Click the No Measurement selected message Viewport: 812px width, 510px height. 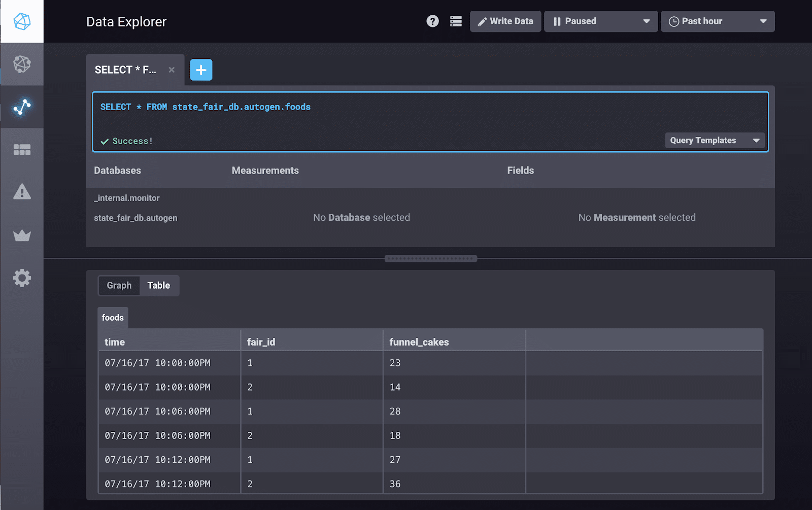coord(637,218)
